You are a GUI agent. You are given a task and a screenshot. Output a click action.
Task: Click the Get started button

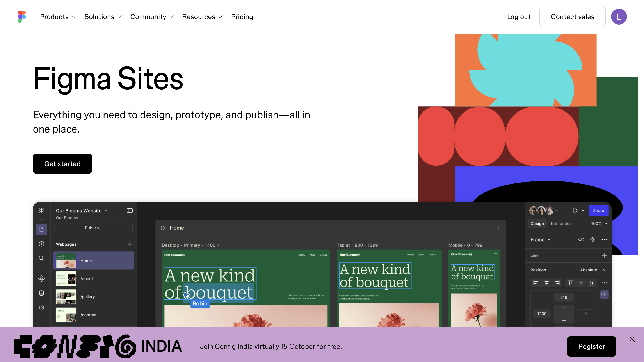point(62,164)
